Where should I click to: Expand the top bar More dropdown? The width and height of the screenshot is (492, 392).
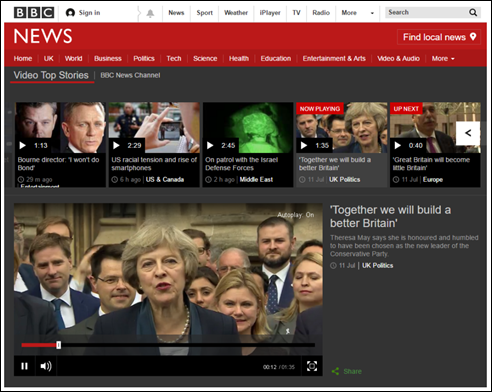(357, 13)
